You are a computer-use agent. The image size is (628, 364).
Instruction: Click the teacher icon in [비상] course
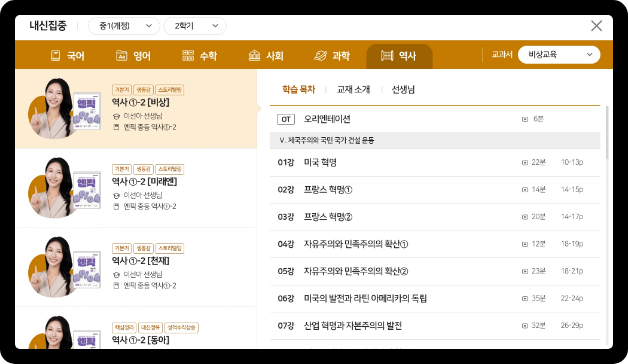[116, 116]
